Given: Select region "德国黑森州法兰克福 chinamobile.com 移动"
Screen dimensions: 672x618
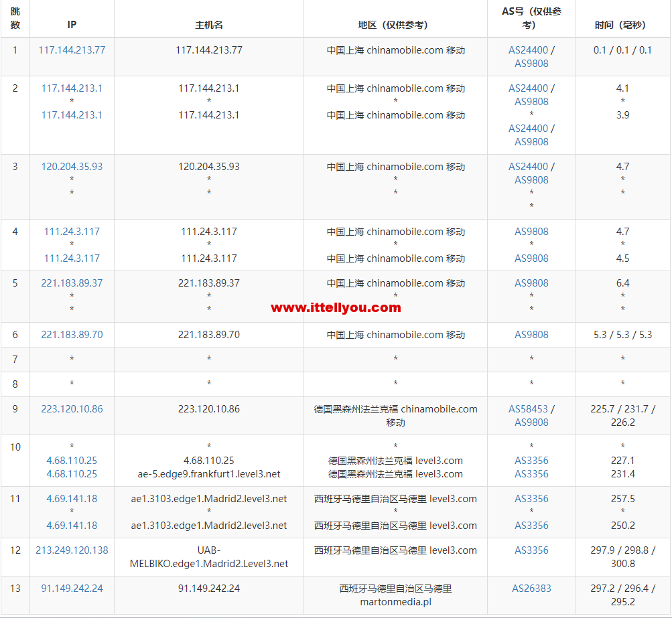Looking at the screenshot, I should pyautogui.click(x=395, y=415).
